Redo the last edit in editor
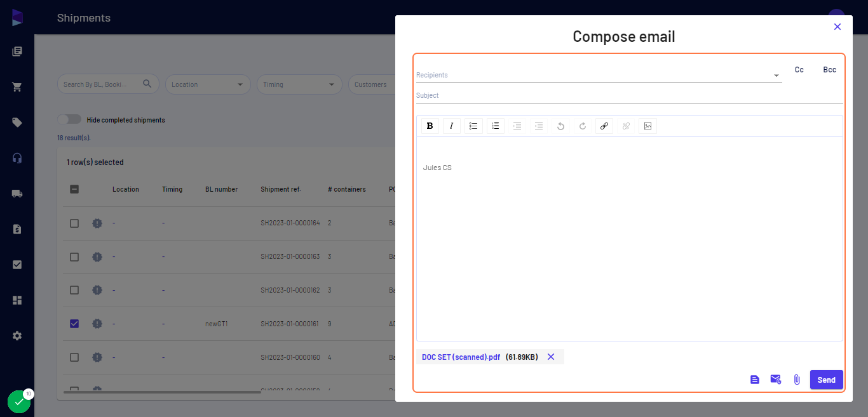The height and width of the screenshot is (417, 868). [583, 126]
